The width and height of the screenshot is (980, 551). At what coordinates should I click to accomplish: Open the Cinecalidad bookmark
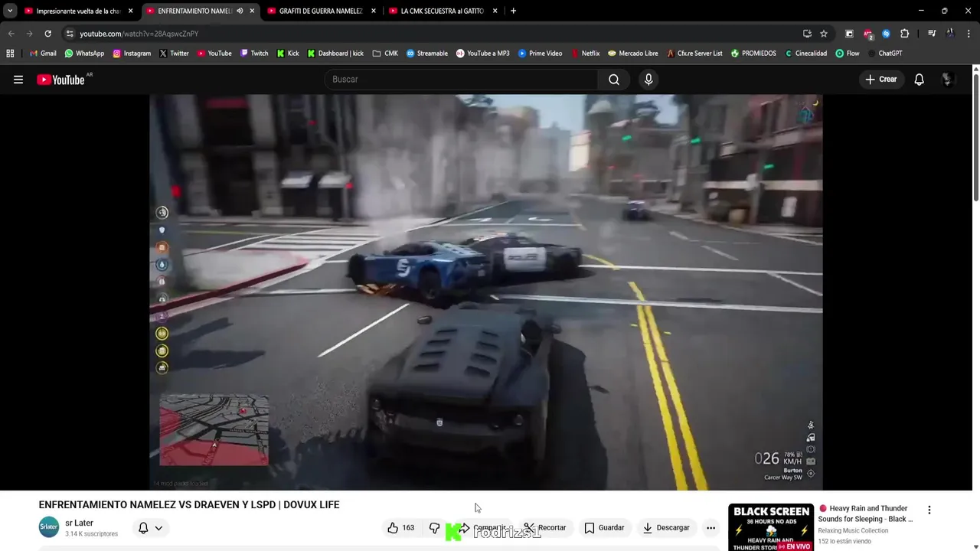click(x=805, y=54)
